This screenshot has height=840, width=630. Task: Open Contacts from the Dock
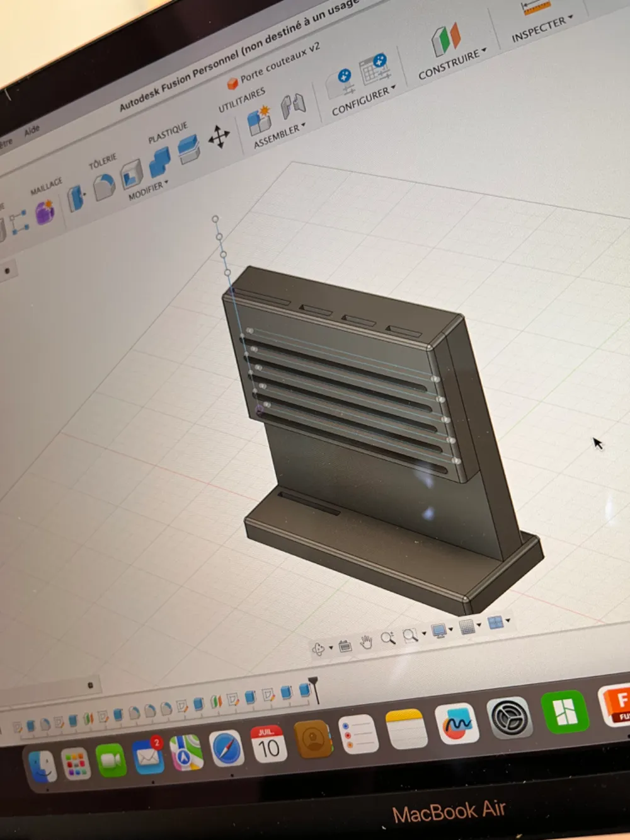pos(313,740)
